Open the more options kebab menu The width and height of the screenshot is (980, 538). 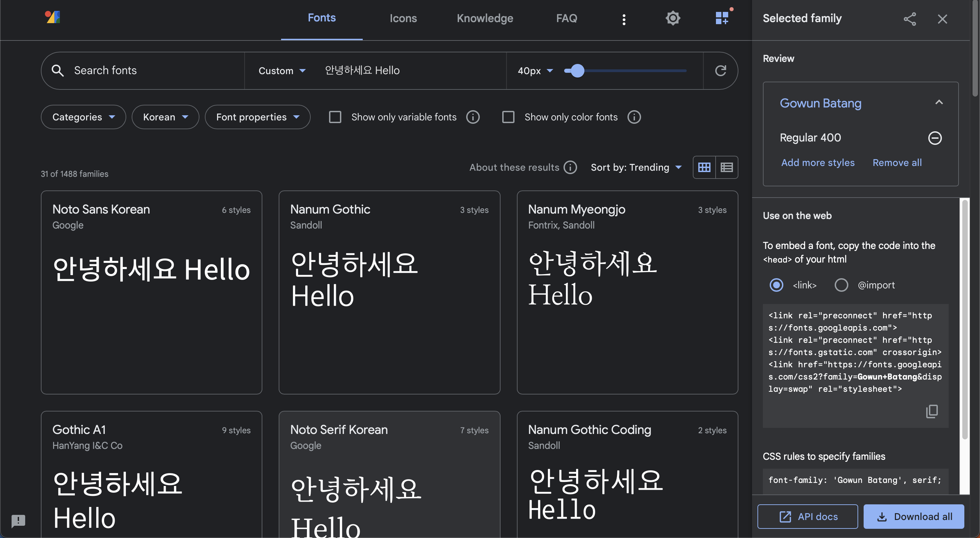click(x=624, y=19)
